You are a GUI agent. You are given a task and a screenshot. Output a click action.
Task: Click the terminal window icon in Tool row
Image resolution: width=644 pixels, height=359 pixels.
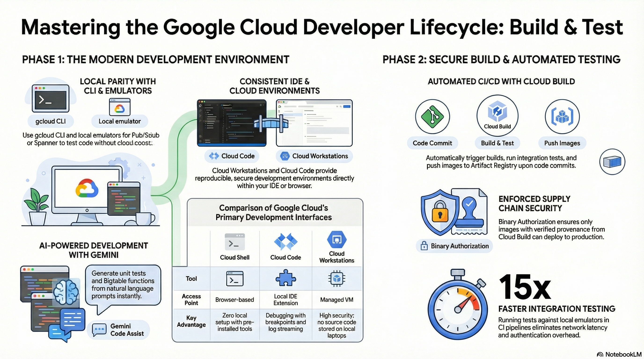click(234, 278)
